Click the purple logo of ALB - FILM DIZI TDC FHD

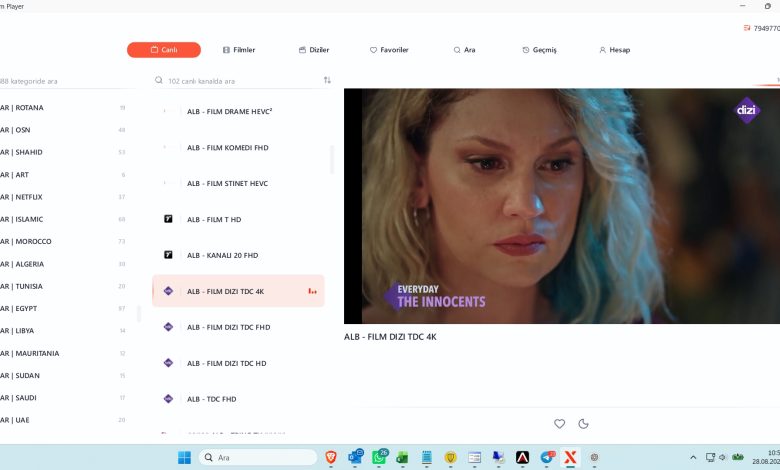[168, 327]
